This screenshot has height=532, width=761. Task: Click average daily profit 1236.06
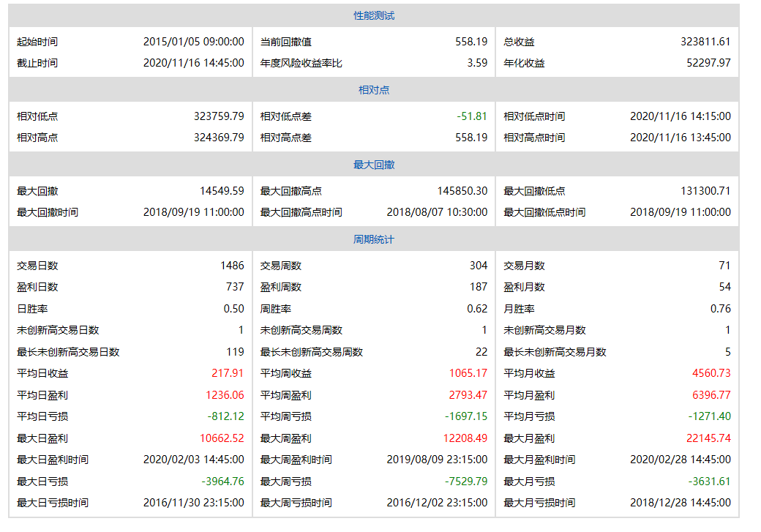(x=225, y=396)
